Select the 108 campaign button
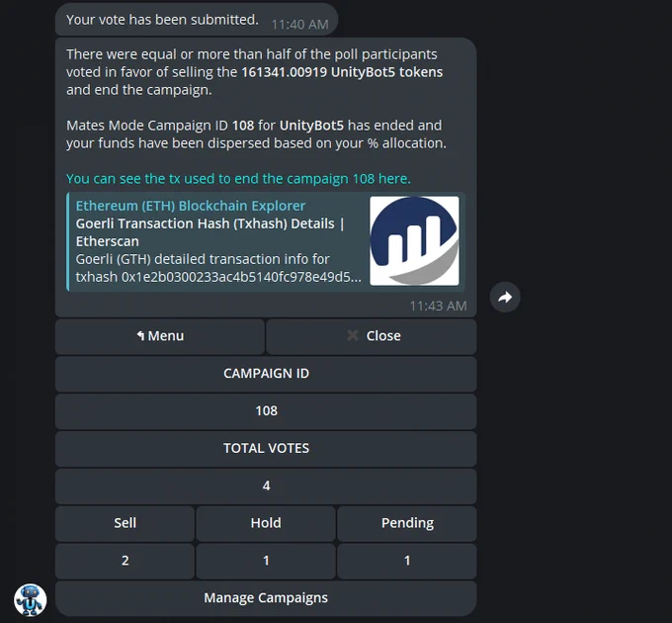Screen dimensions: 672x623 pyautogui.click(x=266, y=410)
